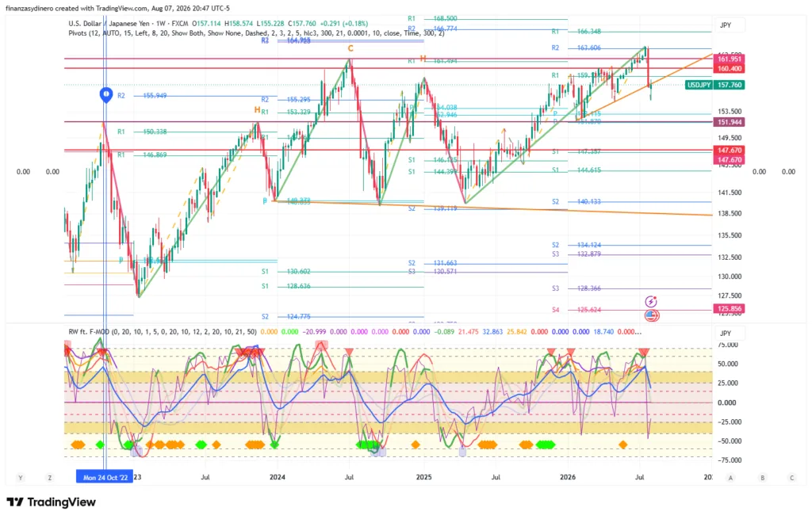Click the S2 140.133 pivot label
The width and height of the screenshot is (812, 519).
click(576, 201)
